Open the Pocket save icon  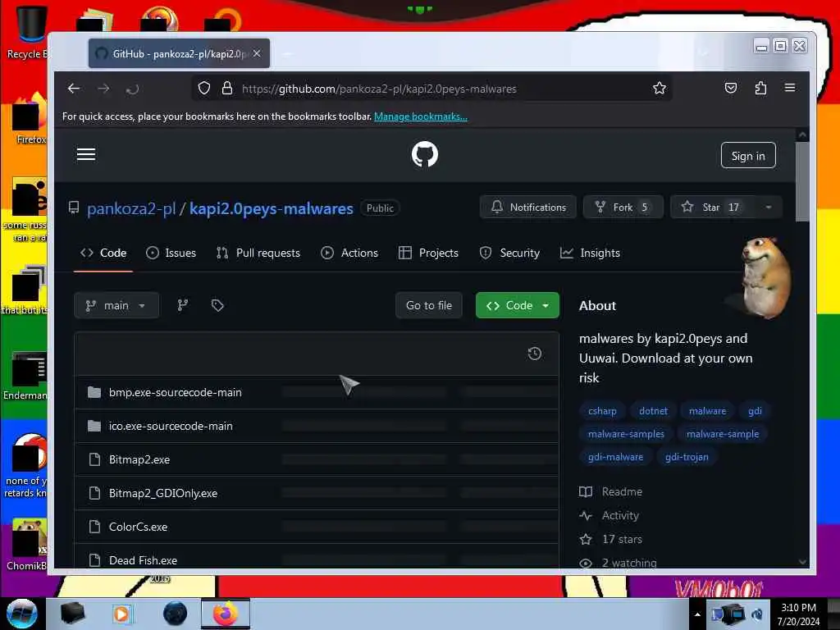click(731, 88)
